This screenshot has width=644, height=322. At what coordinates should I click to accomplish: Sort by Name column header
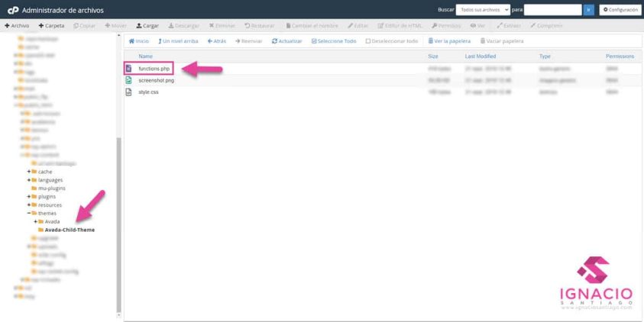coord(145,56)
